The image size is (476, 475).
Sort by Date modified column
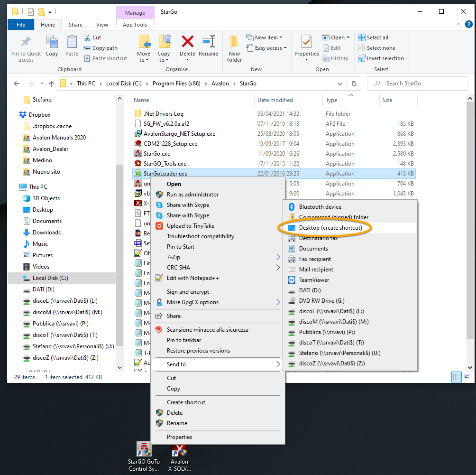(x=275, y=100)
